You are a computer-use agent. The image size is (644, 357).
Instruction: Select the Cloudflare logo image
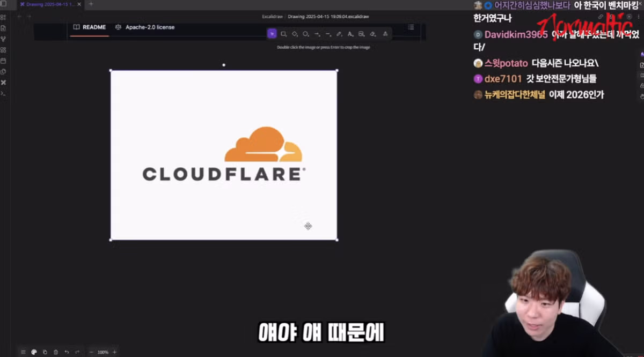click(x=224, y=155)
